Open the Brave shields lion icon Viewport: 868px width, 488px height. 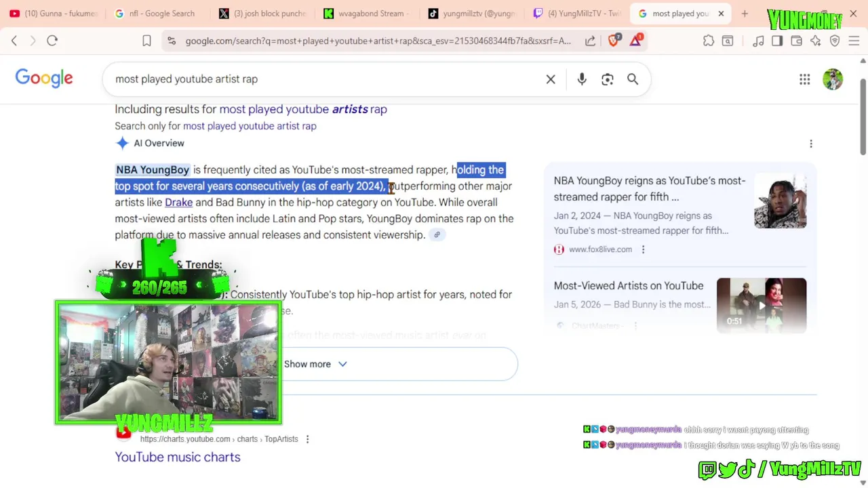point(614,41)
